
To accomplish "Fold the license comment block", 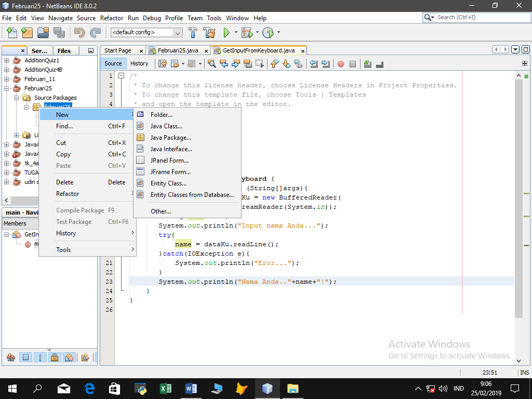I will click(x=121, y=76).
